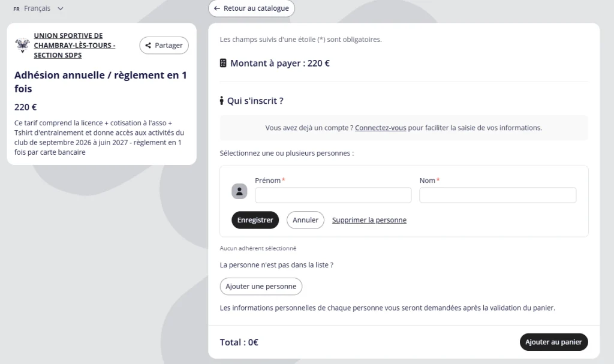Click Supprimer la personne link
This screenshot has height=364, width=614.
[369, 220]
